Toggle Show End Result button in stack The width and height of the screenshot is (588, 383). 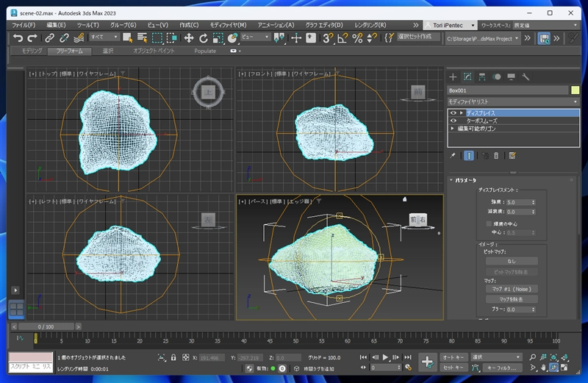pos(469,155)
